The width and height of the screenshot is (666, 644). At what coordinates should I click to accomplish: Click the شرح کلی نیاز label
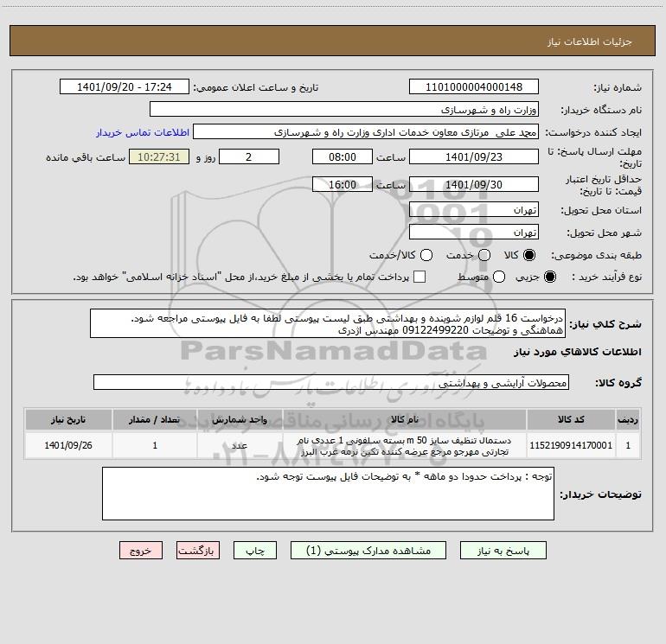[605, 324]
